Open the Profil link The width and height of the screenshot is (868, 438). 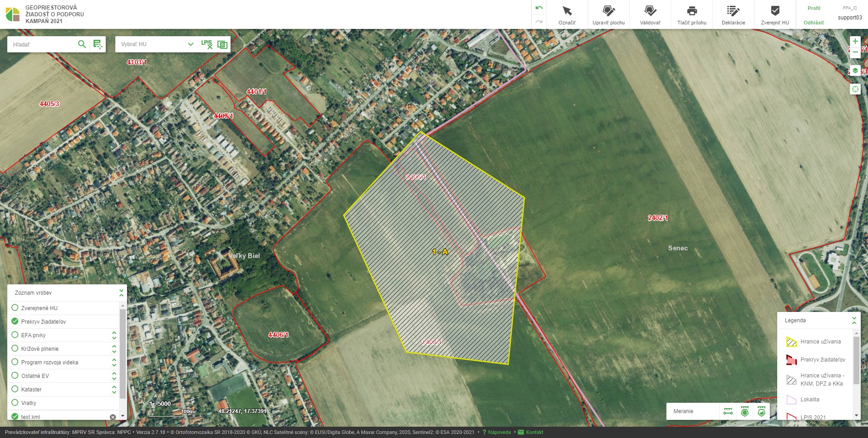[x=814, y=8]
